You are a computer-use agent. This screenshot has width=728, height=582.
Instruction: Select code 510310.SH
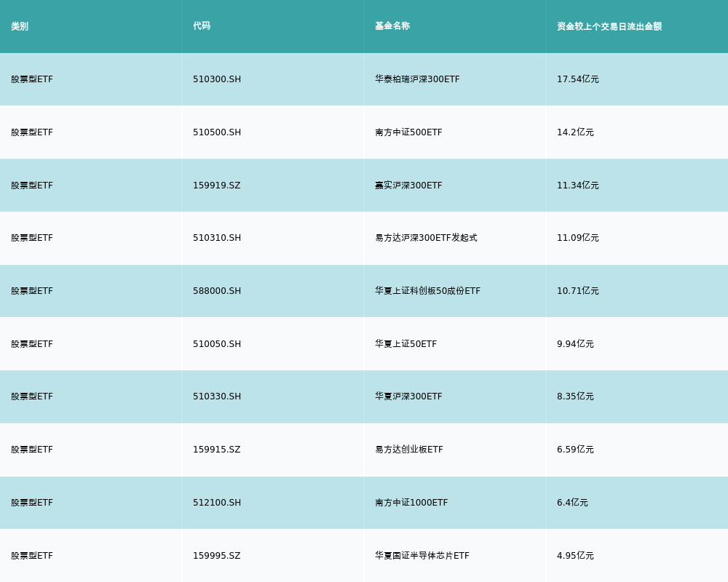(217, 238)
